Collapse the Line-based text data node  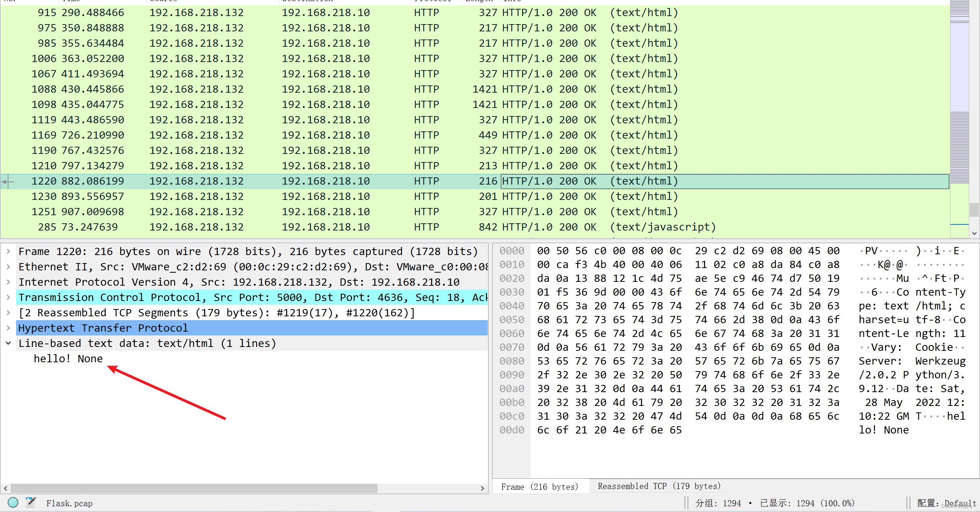(8, 344)
